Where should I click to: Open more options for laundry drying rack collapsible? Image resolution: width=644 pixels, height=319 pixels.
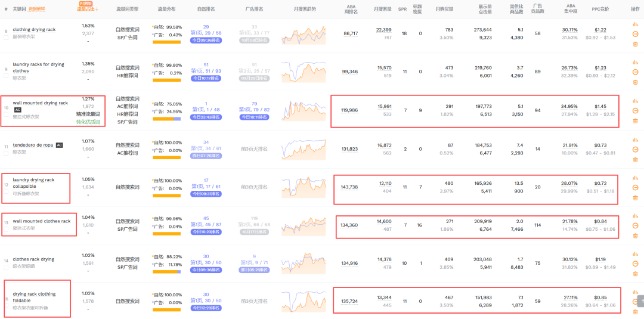(636, 187)
